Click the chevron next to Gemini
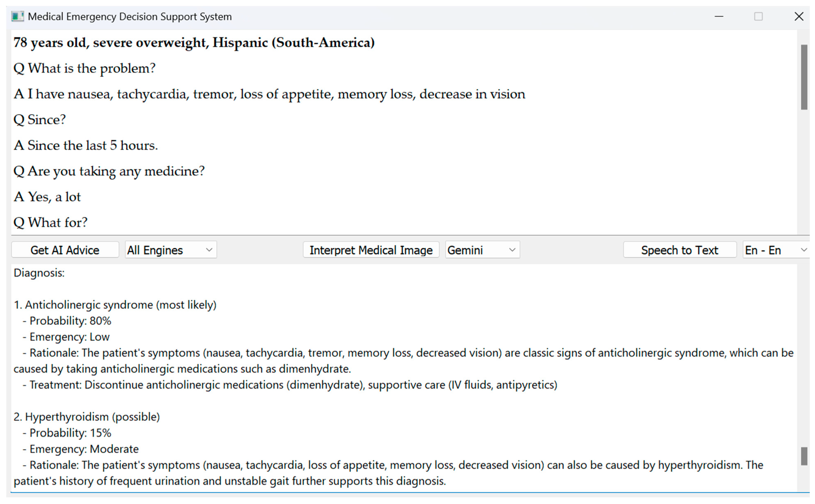 tap(512, 250)
